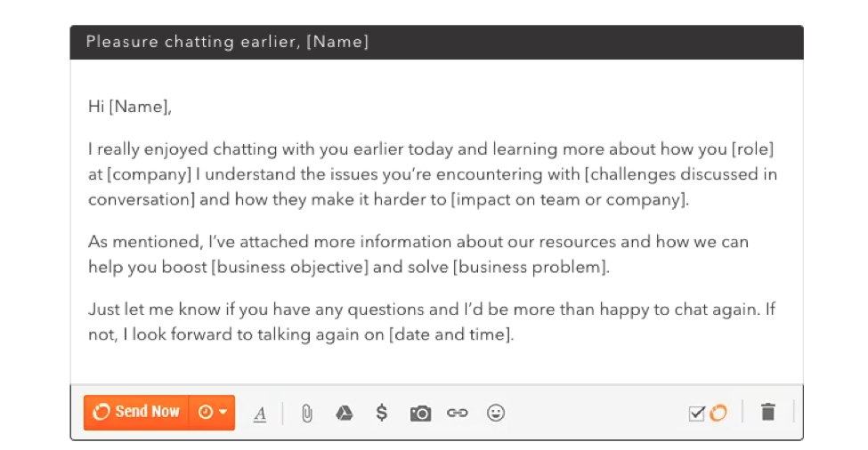Open the text formatting options

(260, 413)
